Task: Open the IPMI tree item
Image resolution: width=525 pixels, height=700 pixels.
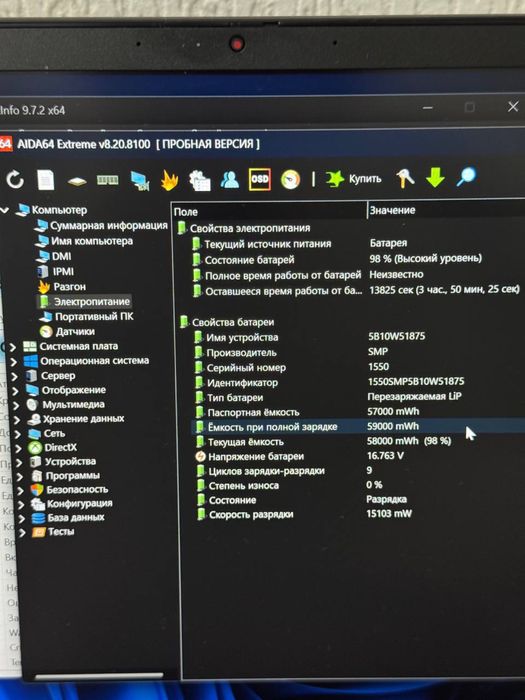Action: point(63,271)
